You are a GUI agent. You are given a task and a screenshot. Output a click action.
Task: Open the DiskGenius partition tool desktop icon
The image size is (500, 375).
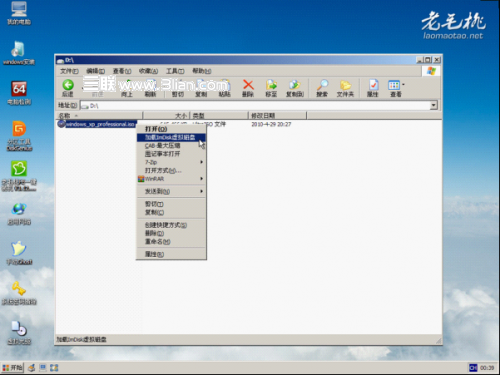[19, 136]
